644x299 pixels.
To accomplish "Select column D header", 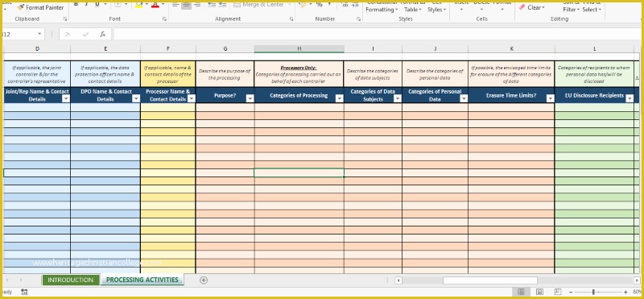I will 37,49.
